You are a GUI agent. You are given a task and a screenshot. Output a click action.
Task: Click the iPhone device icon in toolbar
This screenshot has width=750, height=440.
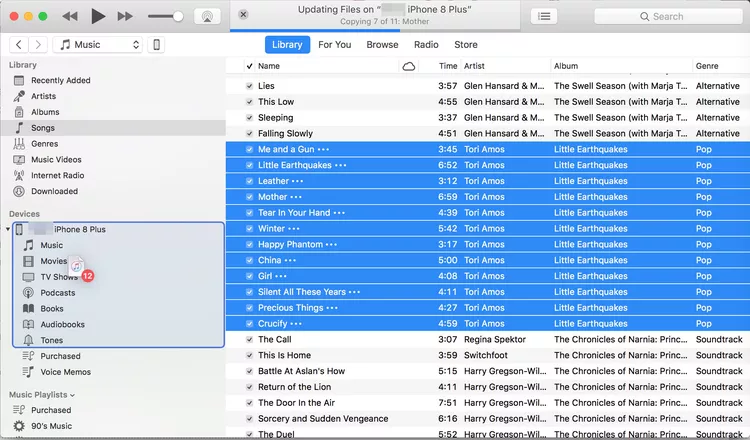tap(156, 45)
